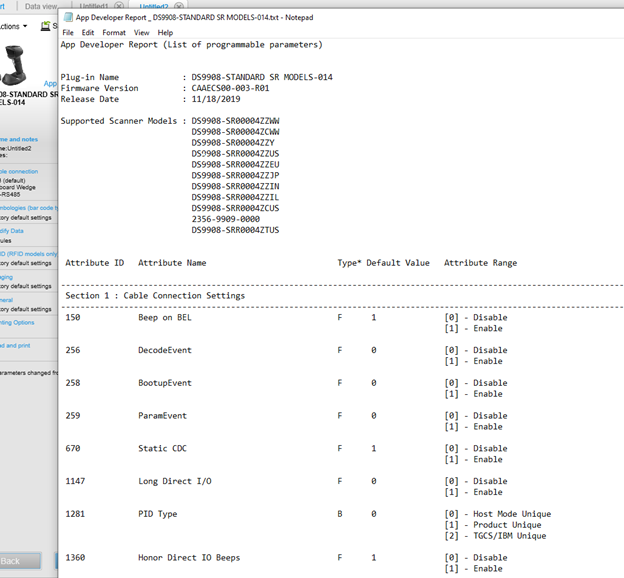The width and height of the screenshot is (624, 578).
Task: Click the blue App link near scanner image
Action: [50, 84]
